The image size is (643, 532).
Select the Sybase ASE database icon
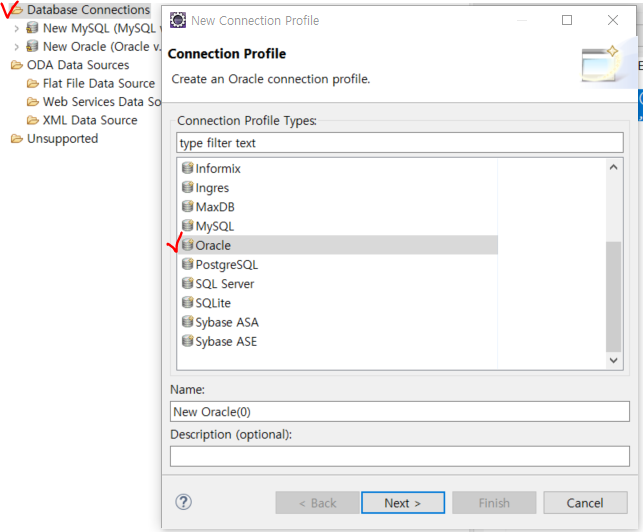[187, 341]
